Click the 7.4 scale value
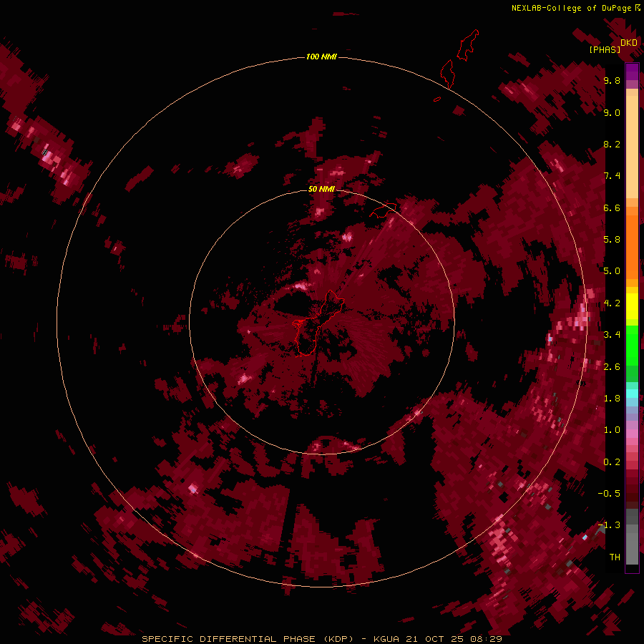This screenshot has height=644, width=644. click(x=612, y=176)
